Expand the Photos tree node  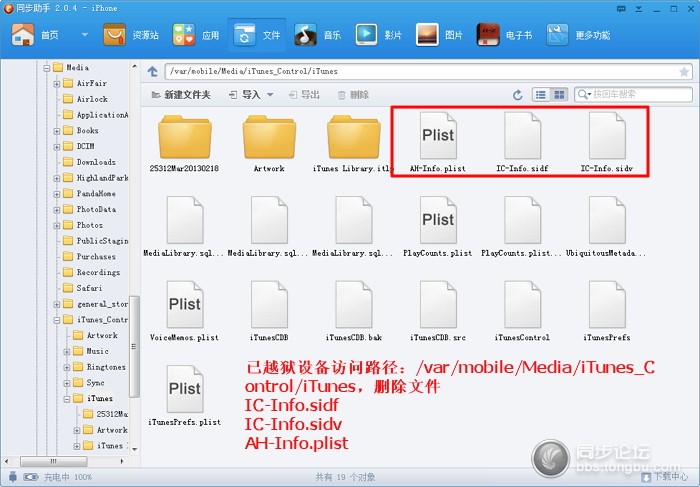57,225
